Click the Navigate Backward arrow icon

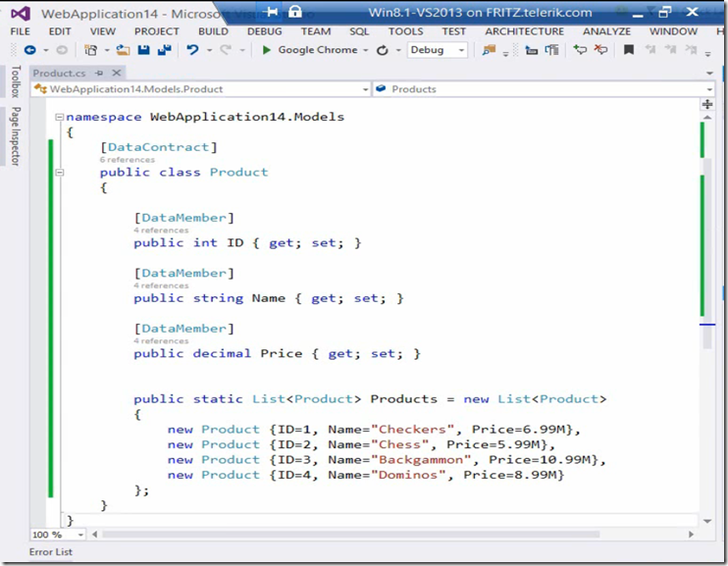coord(30,50)
